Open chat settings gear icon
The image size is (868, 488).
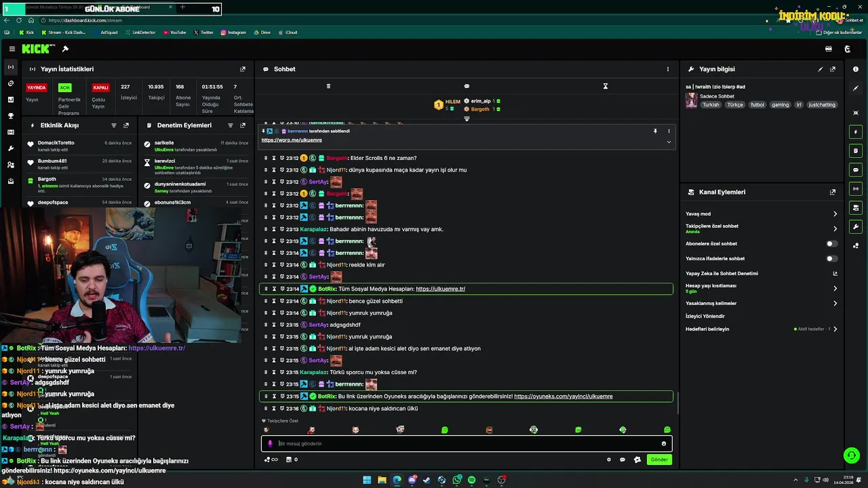(609, 460)
